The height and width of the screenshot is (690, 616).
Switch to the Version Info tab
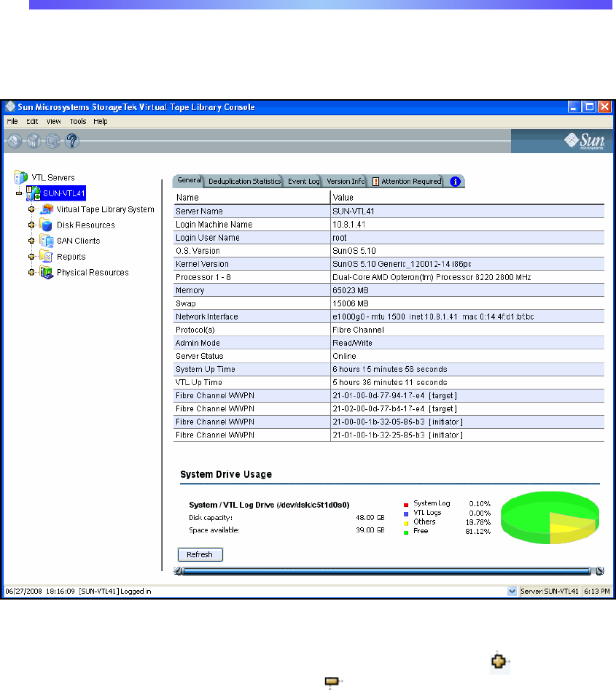click(346, 182)
